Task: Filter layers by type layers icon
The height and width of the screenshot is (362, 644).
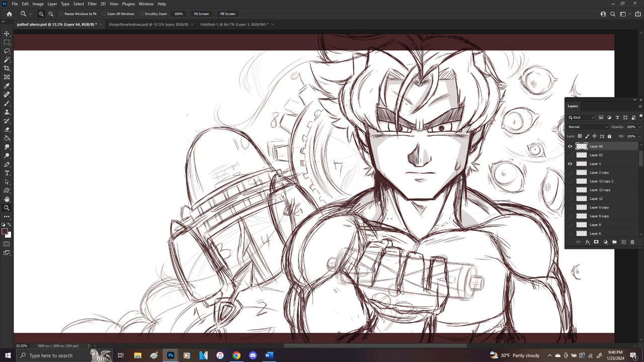Action: click(x=618, y=118)
